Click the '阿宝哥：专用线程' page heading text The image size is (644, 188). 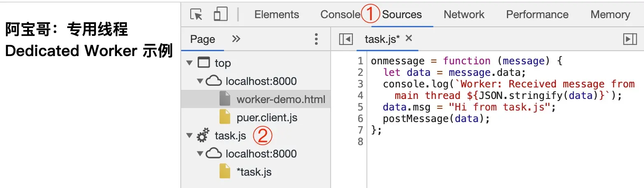tap(66, 30)
